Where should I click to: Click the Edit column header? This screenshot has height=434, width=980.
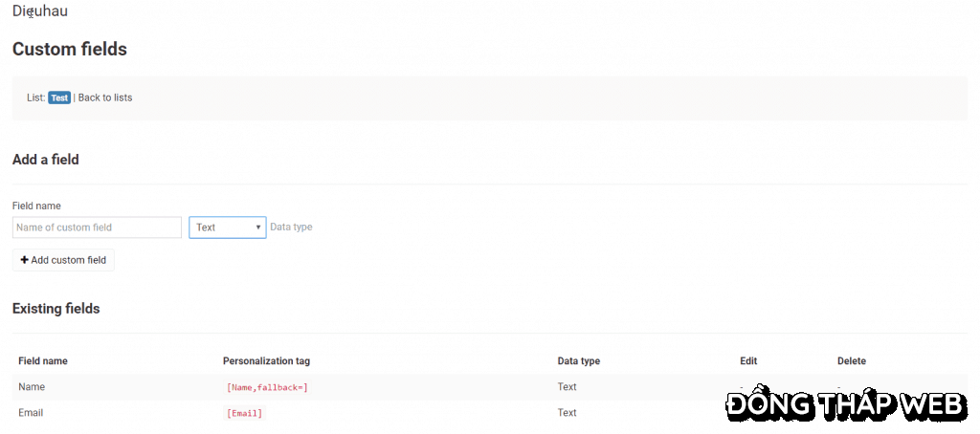tap(748, 361)
